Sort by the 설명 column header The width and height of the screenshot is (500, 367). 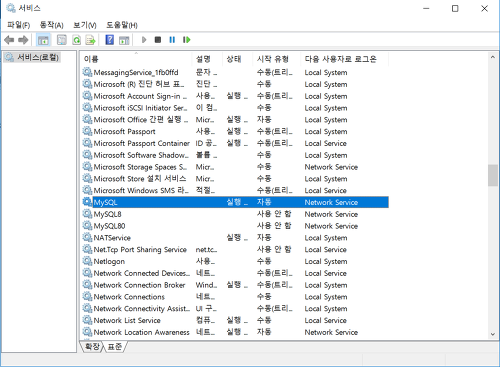[207, 59]
